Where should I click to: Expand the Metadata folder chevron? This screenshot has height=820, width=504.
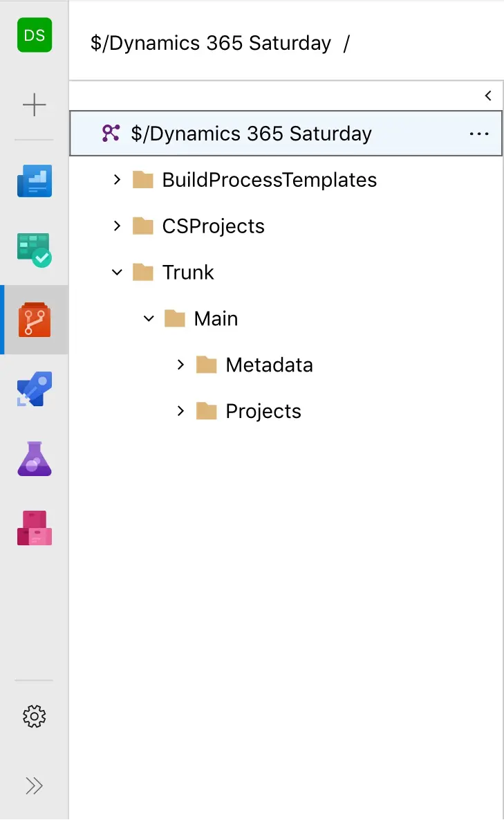pos(180,365)
